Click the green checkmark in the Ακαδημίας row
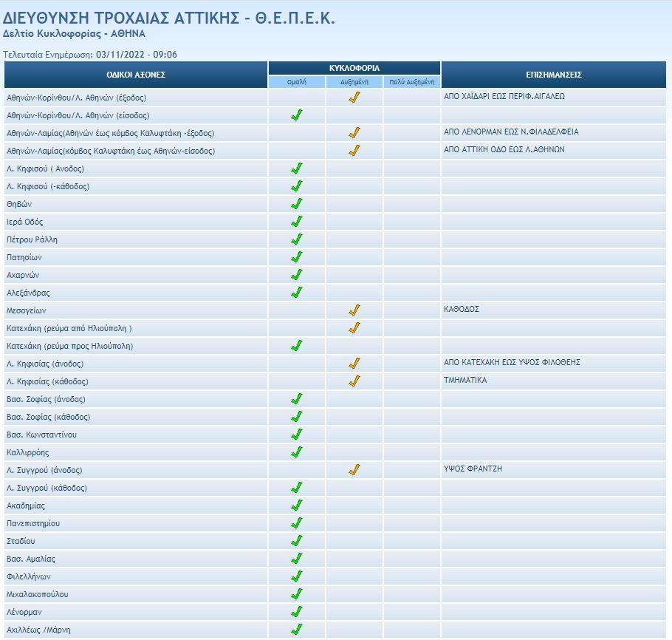 coord(297,505)
